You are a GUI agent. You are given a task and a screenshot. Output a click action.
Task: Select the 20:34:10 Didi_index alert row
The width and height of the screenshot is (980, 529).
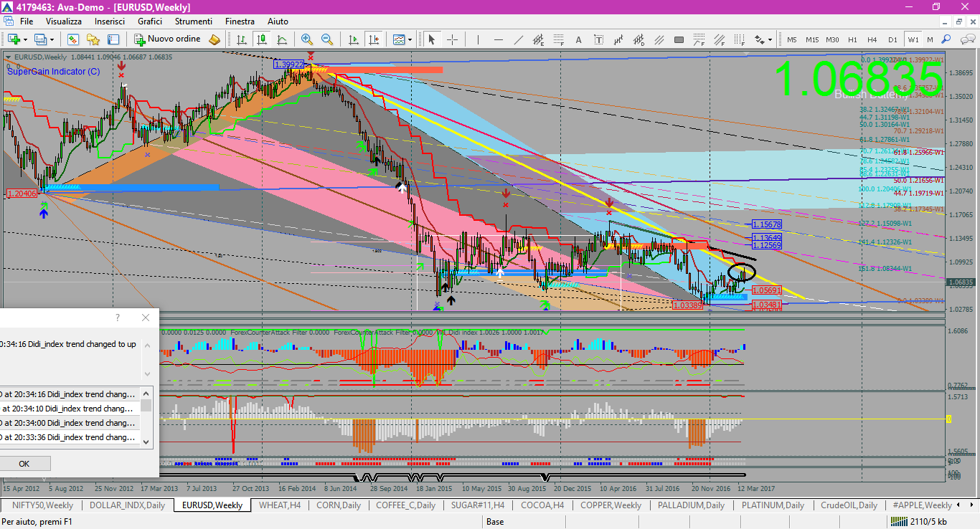click(70, 409)
